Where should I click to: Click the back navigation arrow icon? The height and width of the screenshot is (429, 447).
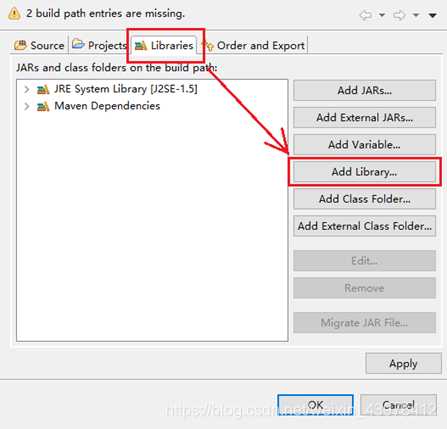click(366, 15)
